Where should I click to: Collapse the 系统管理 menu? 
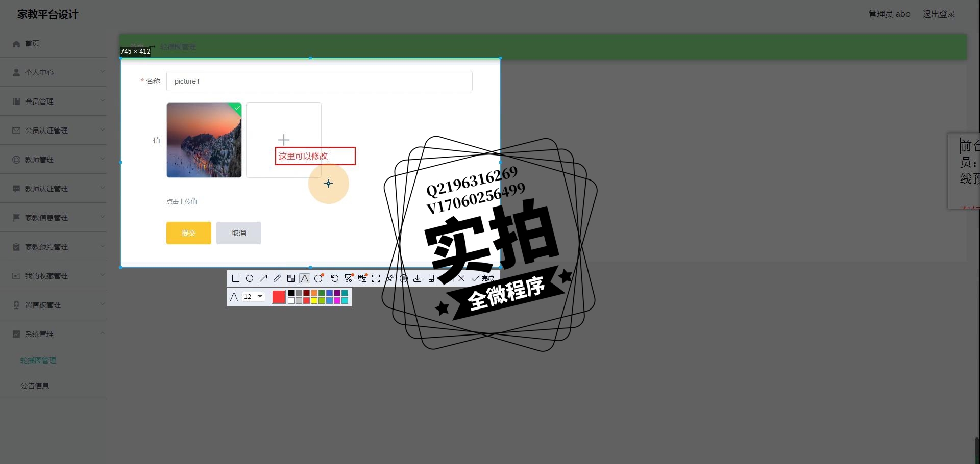tap(54, 334)
